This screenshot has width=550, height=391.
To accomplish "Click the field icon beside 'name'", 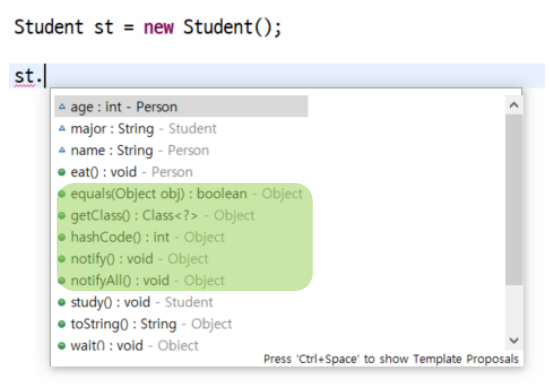I will pyautogui.click(x=62, y=150).
